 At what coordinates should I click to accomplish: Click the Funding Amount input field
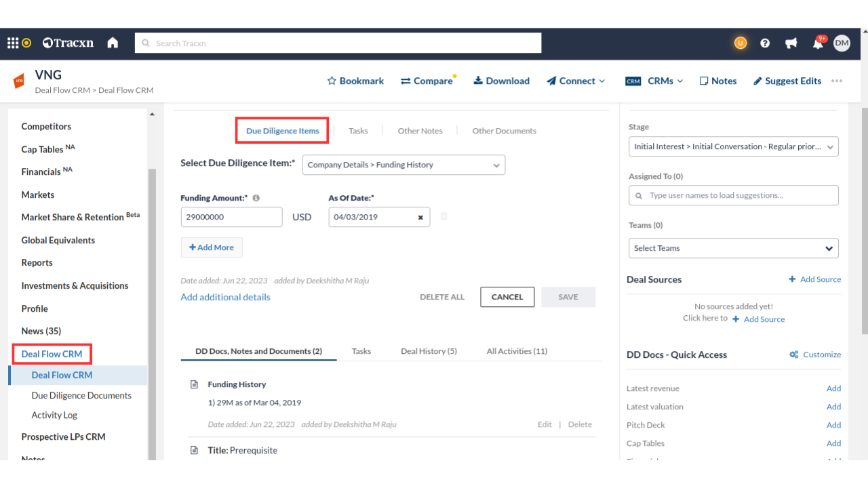231,217
